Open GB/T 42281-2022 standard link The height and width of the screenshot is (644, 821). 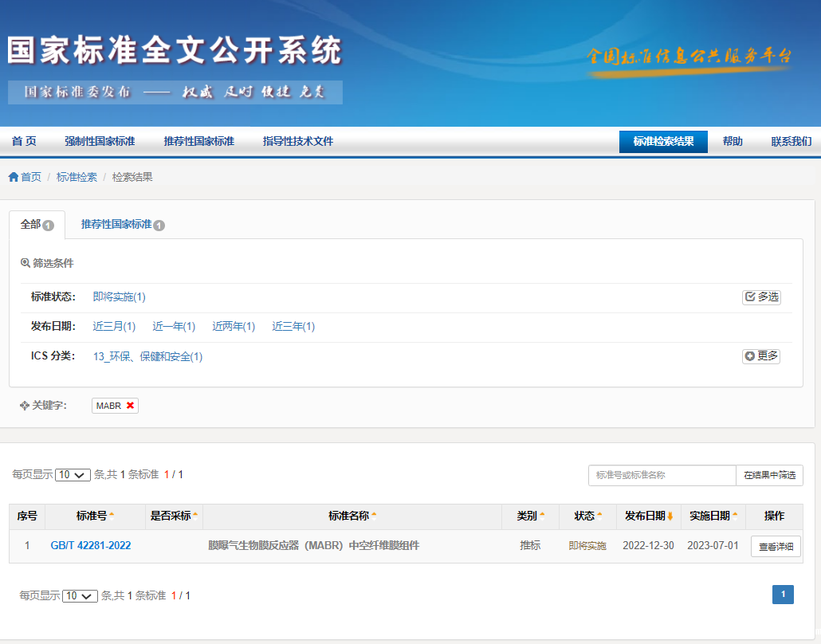coord(91,546)
